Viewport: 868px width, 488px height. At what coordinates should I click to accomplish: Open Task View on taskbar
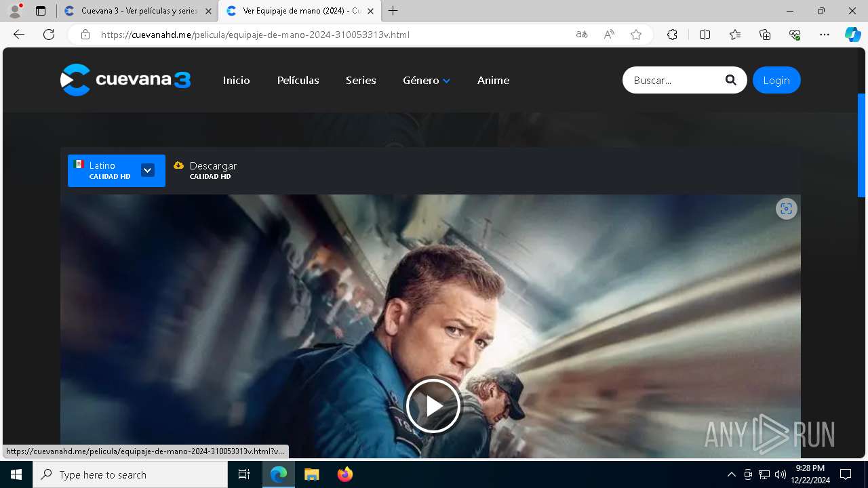(x=244, y=474)
